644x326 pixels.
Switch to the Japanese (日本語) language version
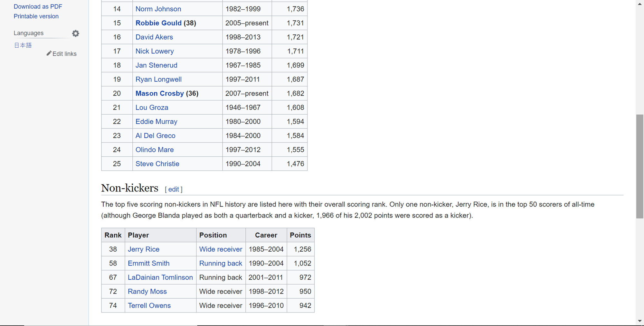(x=23, y=45)
